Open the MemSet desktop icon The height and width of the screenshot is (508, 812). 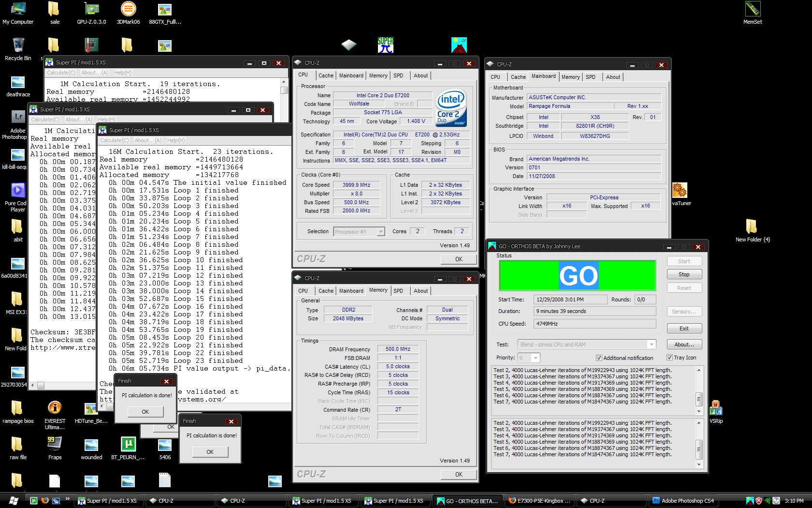(753, 13)
